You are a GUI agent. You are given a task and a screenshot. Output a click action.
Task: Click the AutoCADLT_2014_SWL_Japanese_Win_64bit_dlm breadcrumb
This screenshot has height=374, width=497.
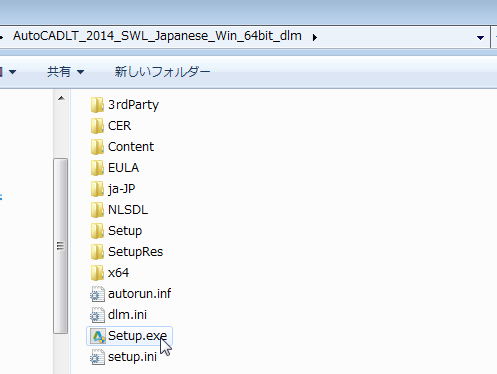157,36
